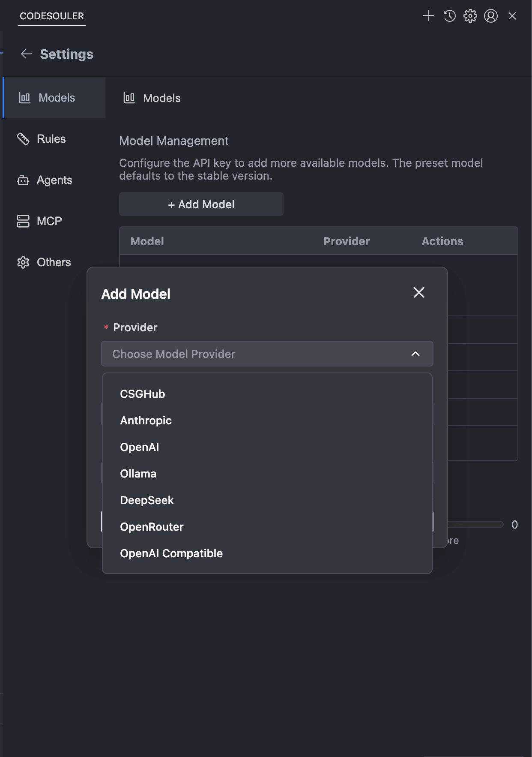Select Anthropic as the provider
532x757 pixels.
pos(146,421)
